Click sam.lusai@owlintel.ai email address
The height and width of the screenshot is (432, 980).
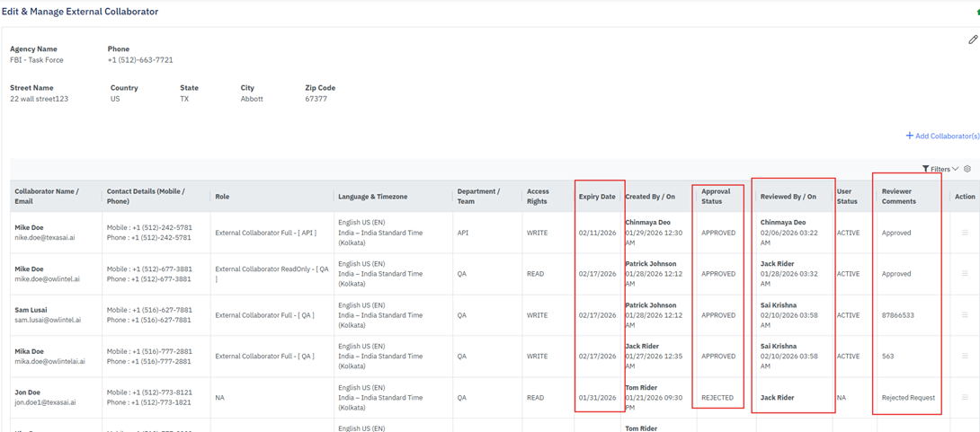coord(48,321)
